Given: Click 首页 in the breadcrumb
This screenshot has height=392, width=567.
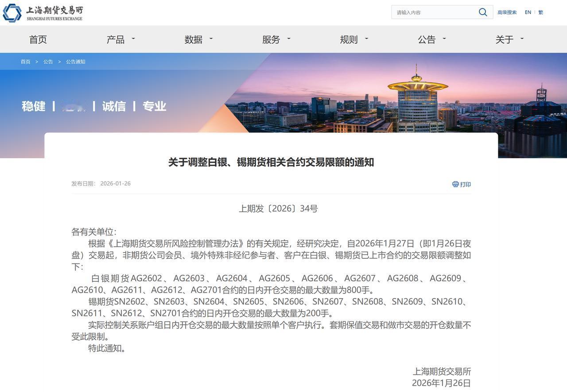Looking at the screenshot, I should (26, 62).
